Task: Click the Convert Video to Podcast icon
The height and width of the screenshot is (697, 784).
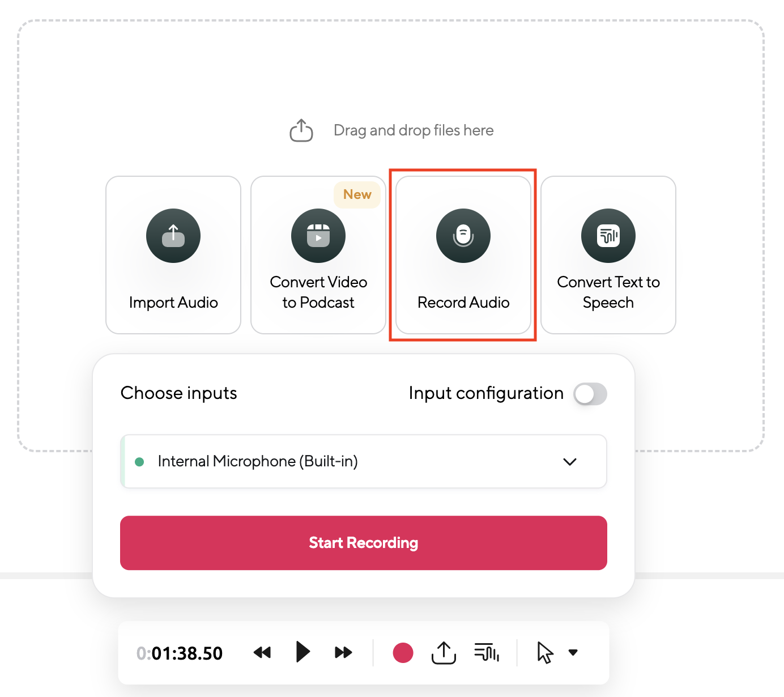Action: tap(318, 236)
